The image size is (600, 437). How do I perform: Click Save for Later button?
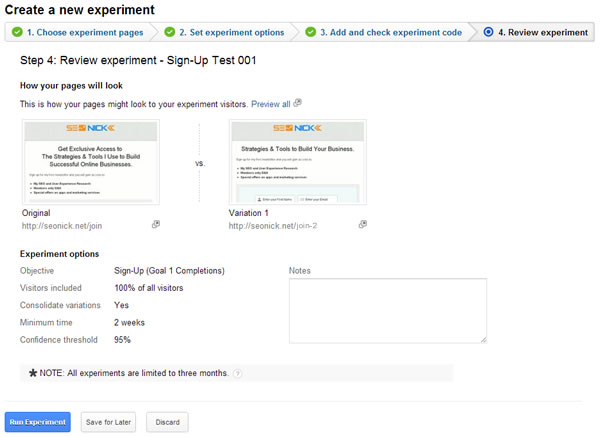[108, 422]
